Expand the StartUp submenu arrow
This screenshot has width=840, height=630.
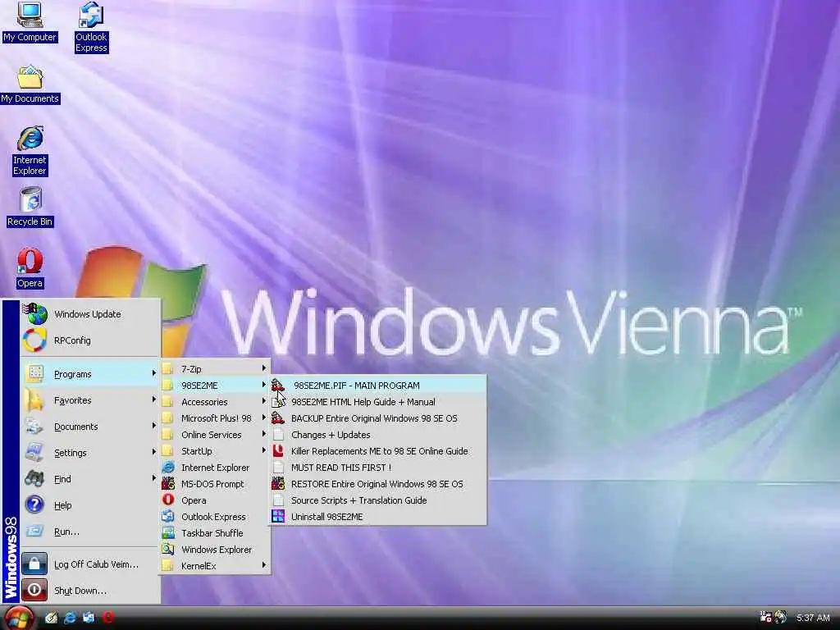click(x=264, y=450)
